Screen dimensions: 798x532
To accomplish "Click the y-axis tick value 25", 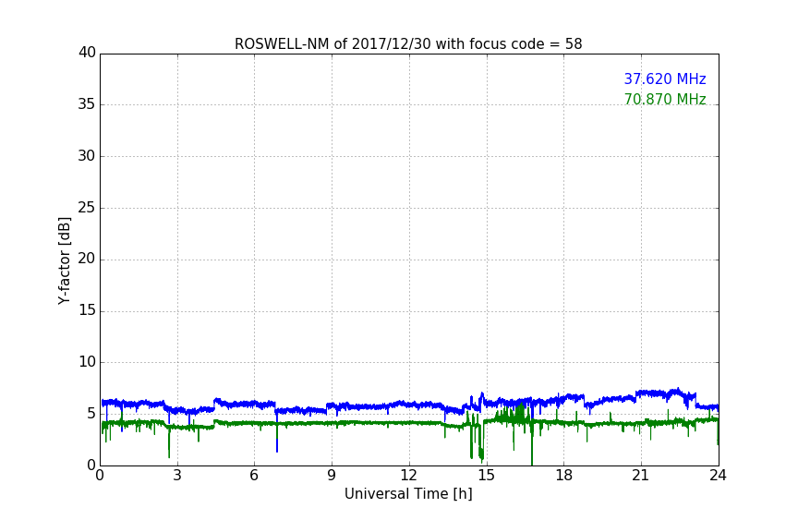I will tap(87, 207).
